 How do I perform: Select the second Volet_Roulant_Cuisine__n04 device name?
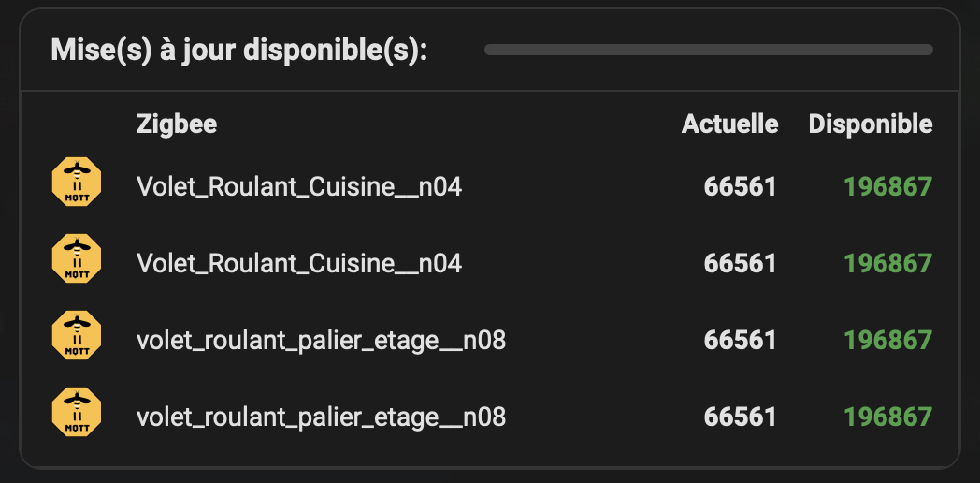(x=299, y=264)
